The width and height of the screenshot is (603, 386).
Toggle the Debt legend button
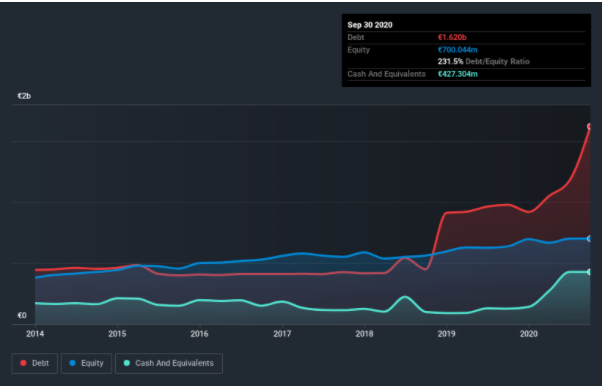[x=35, y=363]
